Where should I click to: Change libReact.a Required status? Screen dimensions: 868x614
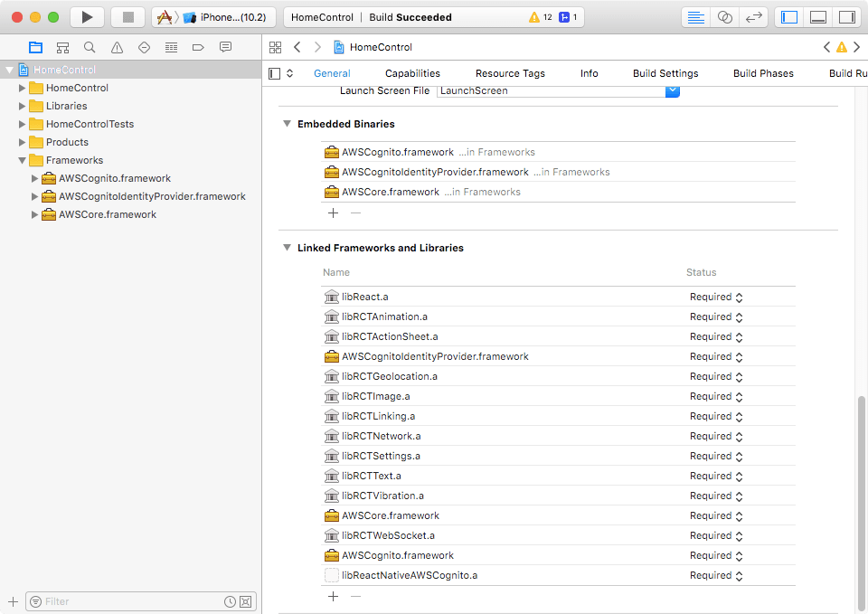point(716,298)
